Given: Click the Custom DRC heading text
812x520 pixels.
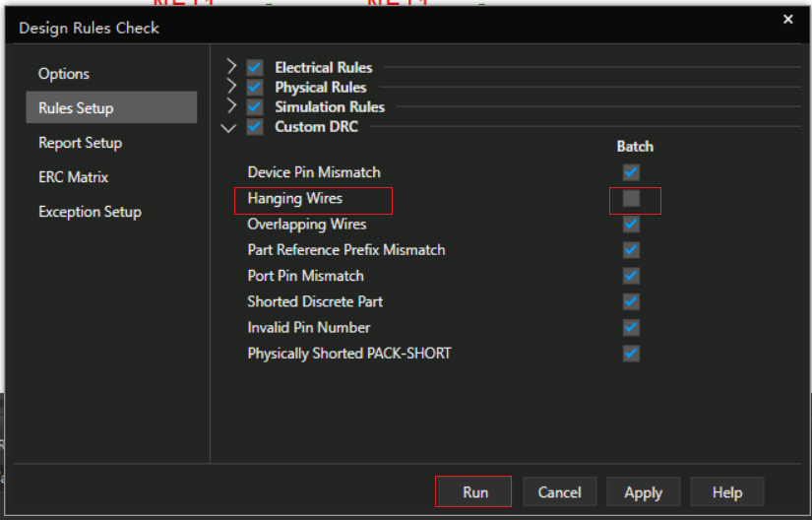Looking at the screenshot, I should coord(316,126).
